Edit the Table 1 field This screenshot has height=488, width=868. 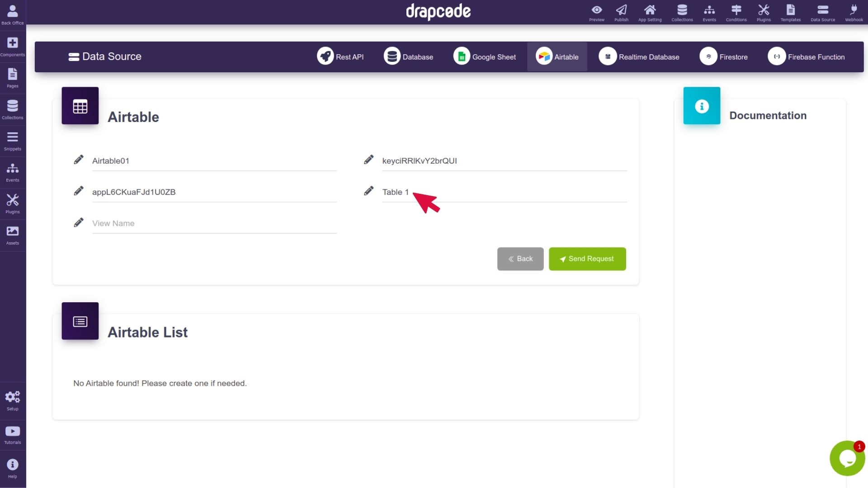click(x=505, y=192)
